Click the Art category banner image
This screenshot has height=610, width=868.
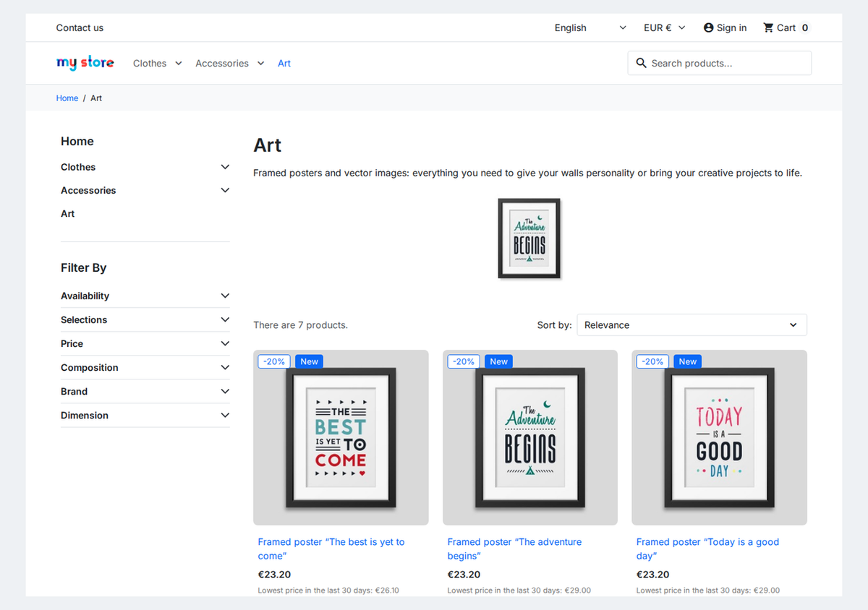coord(529,239)
